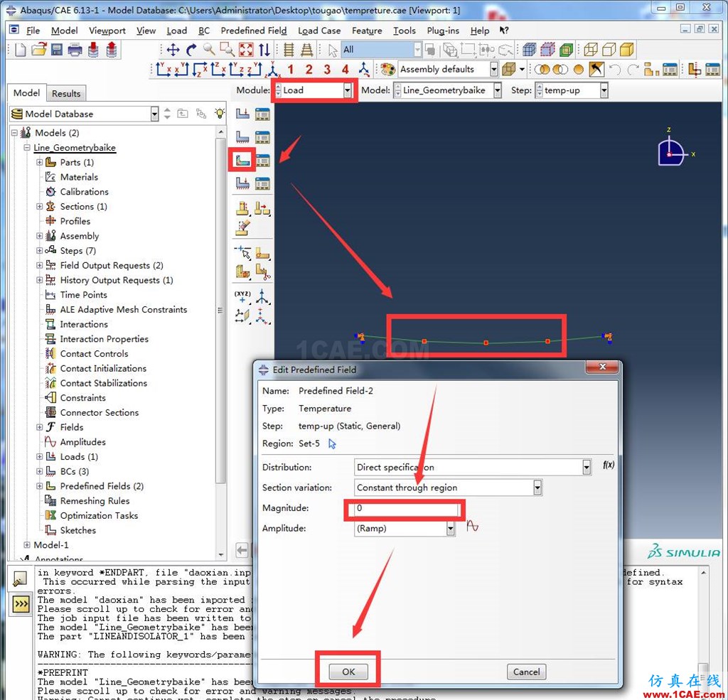Click the New Model Database icon

[x=21, y=50]
